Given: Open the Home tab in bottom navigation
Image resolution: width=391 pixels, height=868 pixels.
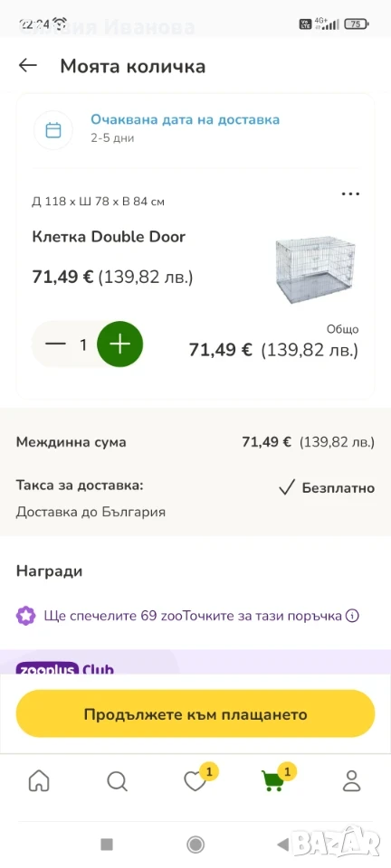Looking at the screenshot, I should pos(39,781).
